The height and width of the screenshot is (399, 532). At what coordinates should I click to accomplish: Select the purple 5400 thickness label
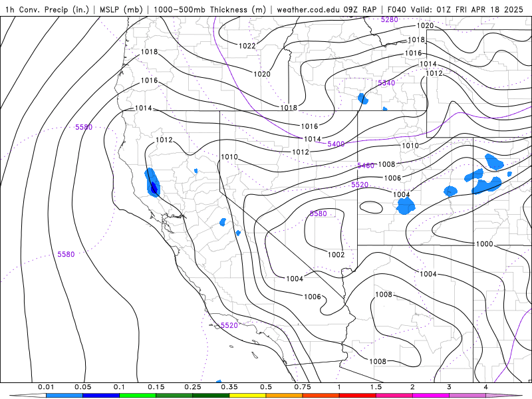(x=336, y=144)
